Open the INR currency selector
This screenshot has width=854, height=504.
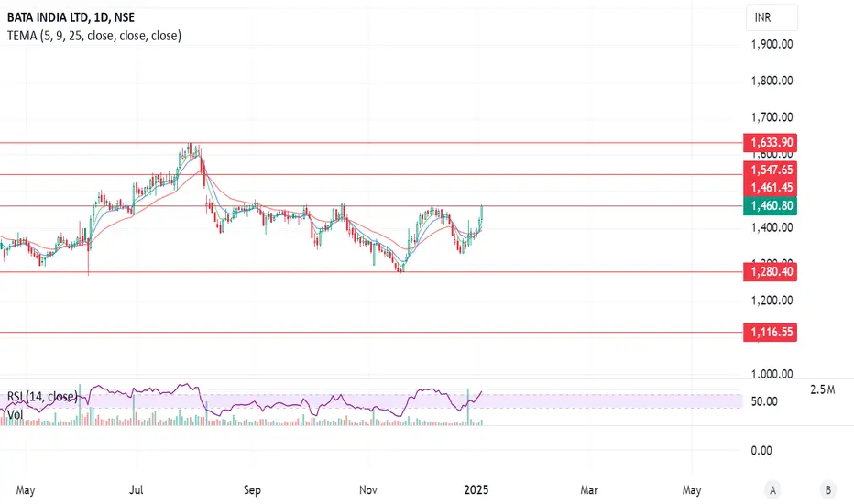point(772,18)
